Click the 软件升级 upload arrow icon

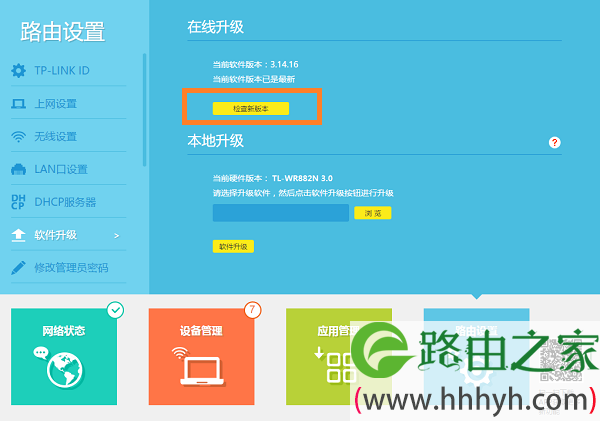(18, 235)
